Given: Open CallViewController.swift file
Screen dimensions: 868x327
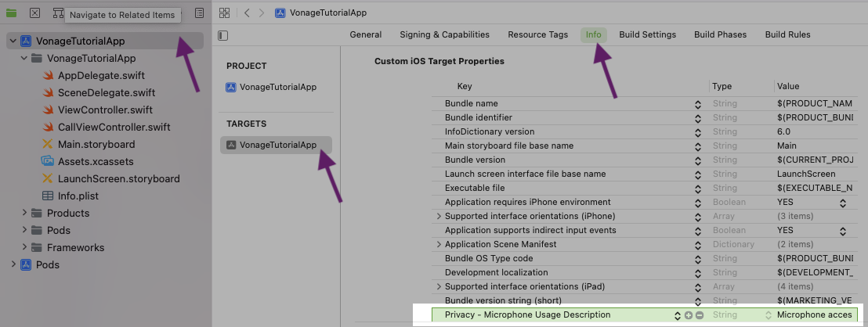Looking at the screenshot, I should [x=114, y=127].
